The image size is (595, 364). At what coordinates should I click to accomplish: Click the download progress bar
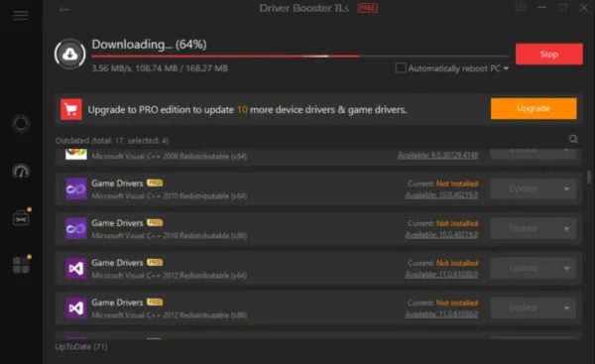299,57
